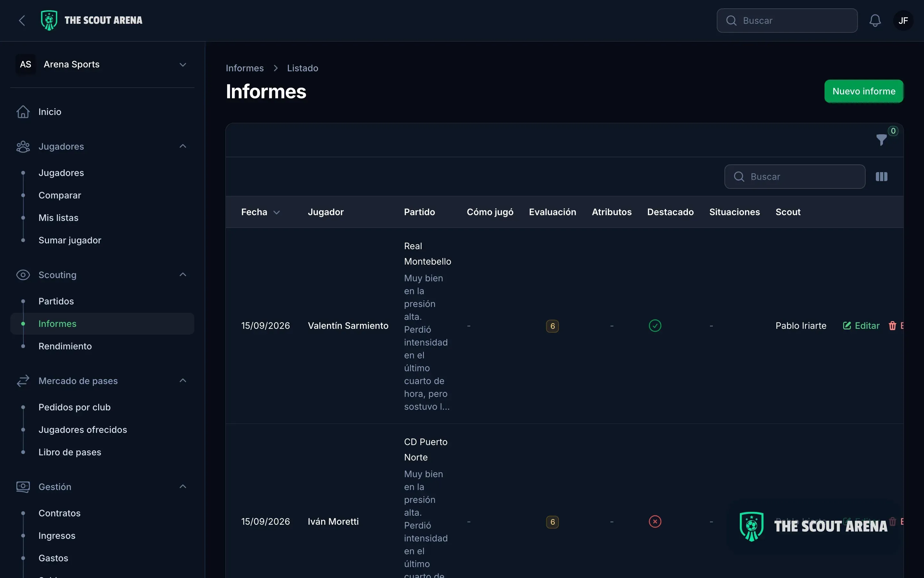The image size is (924, 578).
Task: Click scout name Pablo Iriarte in Sarmiento's row
Action: pos(801,326)
